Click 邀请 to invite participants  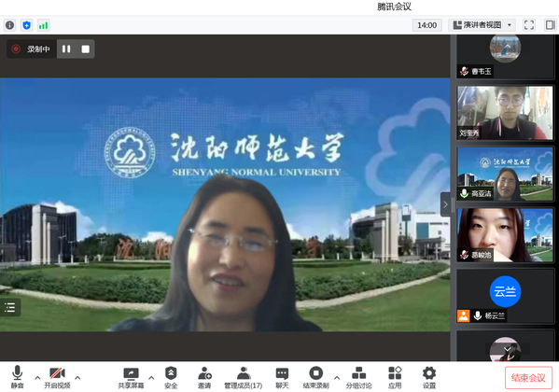[x=204, y=377]
